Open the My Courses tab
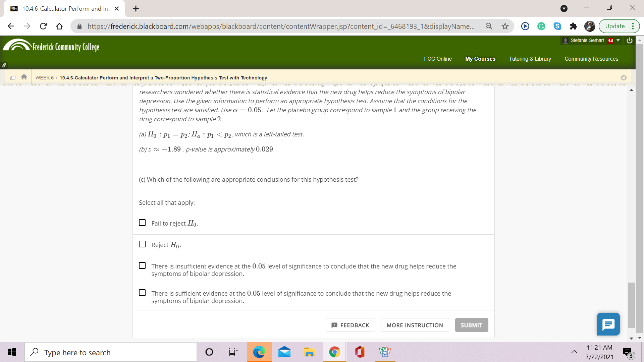The width and height of the screenshot is (644, 362). (x=480, y=59)
